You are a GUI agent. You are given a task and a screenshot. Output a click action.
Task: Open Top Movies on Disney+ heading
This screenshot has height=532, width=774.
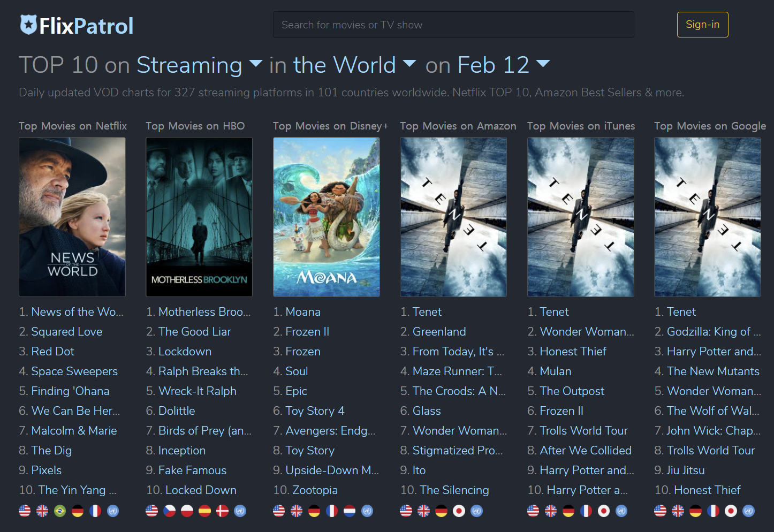pos(331,126)
